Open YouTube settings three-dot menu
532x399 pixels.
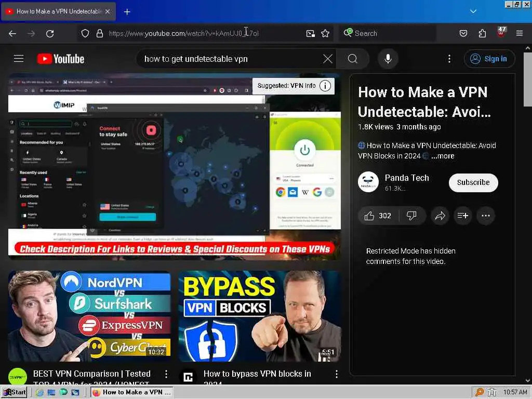(x=449, y=59)
